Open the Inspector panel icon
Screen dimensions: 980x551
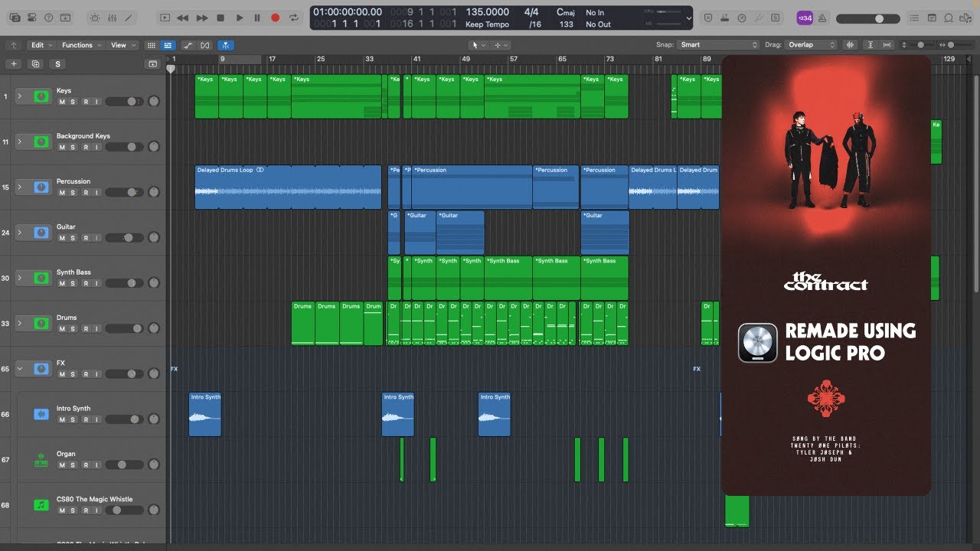[x=31, y=17]
